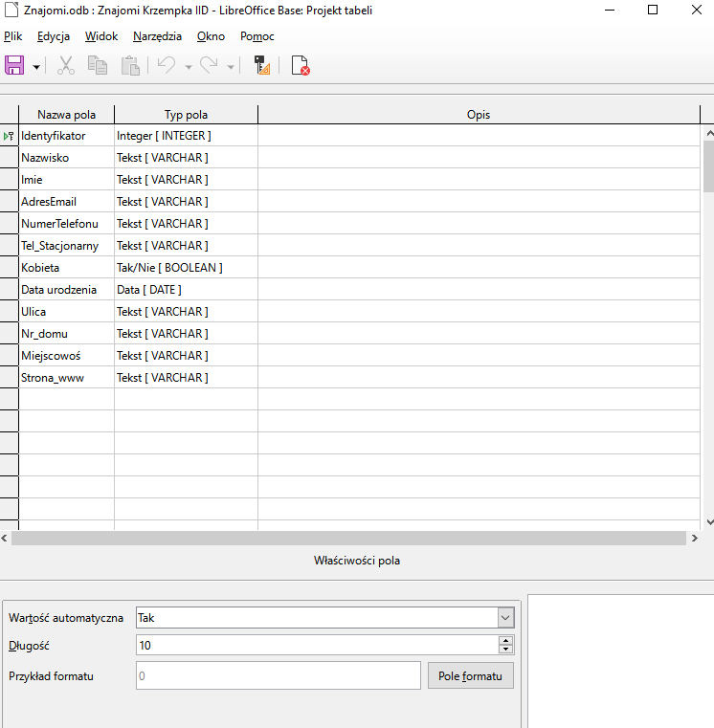714x728 pixels.
Task: Click the Cut scissors icon
Action: click(66, 65)
